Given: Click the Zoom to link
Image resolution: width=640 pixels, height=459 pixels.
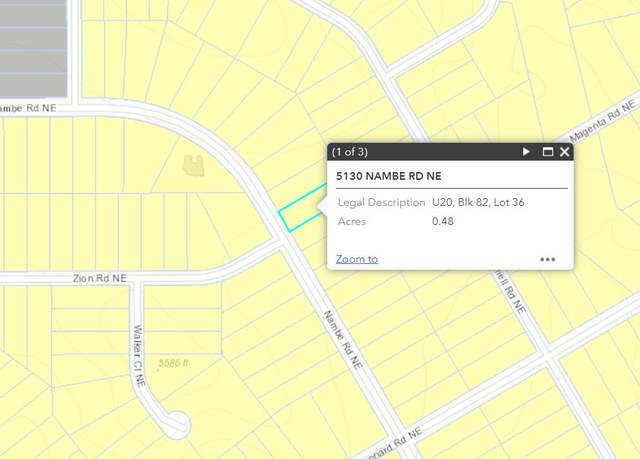Looking at the screenshot, I should click(x=357, y=259).
